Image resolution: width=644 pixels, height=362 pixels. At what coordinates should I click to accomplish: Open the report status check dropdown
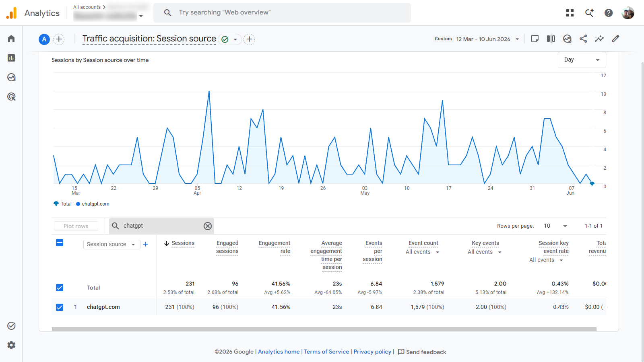tap(230, 39)
